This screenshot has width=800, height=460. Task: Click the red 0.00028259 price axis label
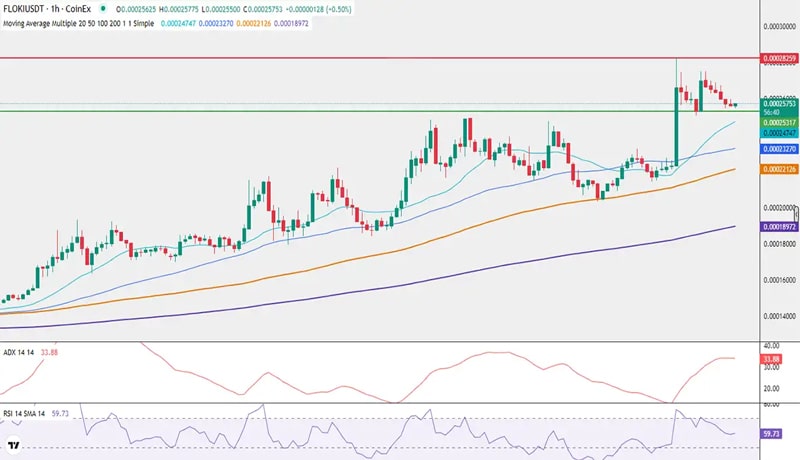[779, 59]
